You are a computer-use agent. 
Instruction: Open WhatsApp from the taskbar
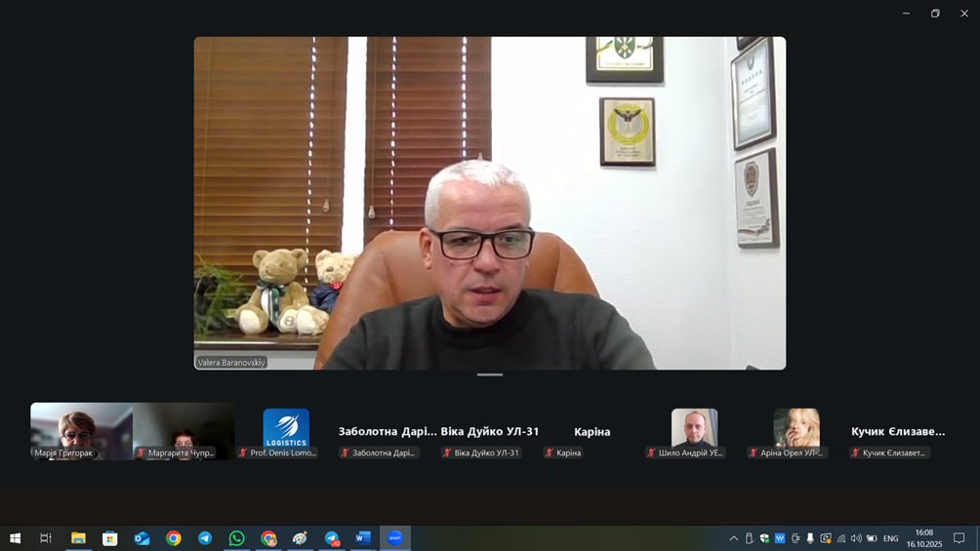236,538
